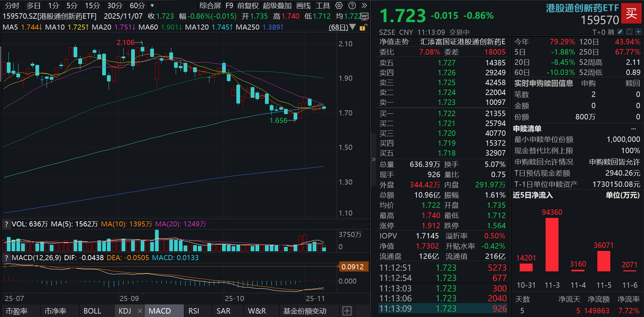The height and width of the screenshot is (317, 644).
Task: Click the double-chevron overflow icon in toolbar
Action: click(364, 5)
